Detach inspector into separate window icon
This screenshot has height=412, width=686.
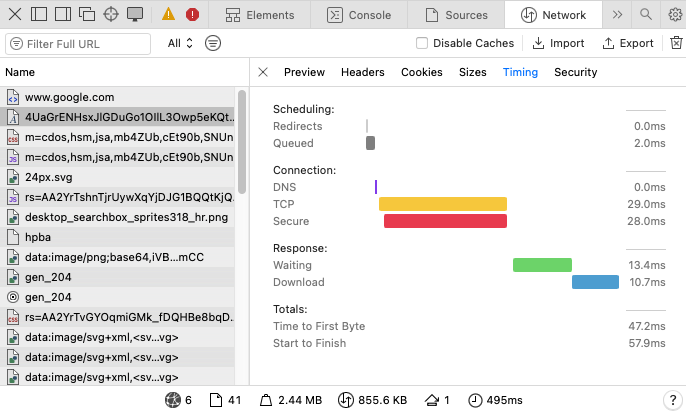point(87,14)
